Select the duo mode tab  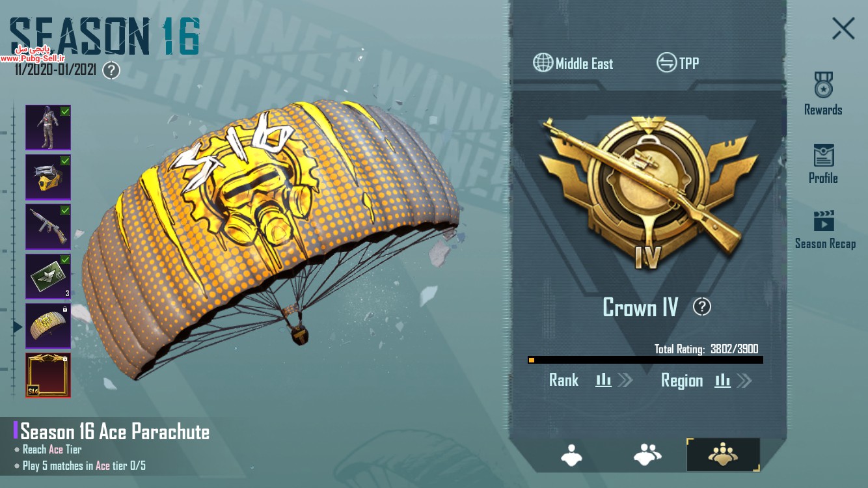coord(647,454)
